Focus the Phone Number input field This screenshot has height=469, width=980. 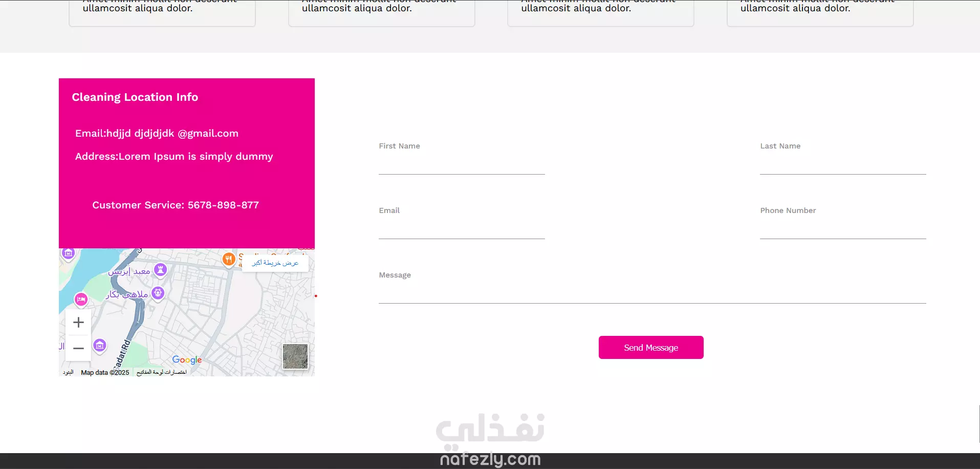click(843, 229)
